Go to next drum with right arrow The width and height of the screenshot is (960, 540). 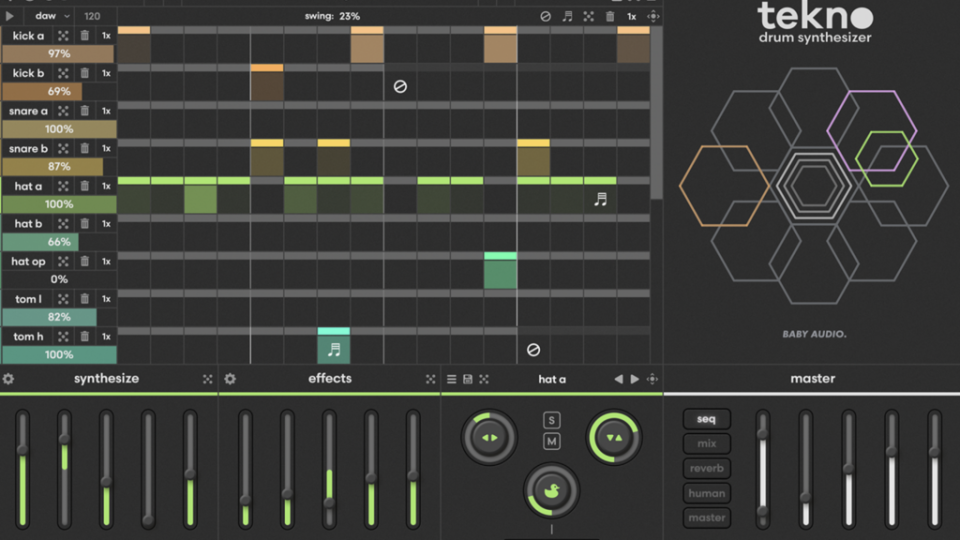(x=635, y=380)
